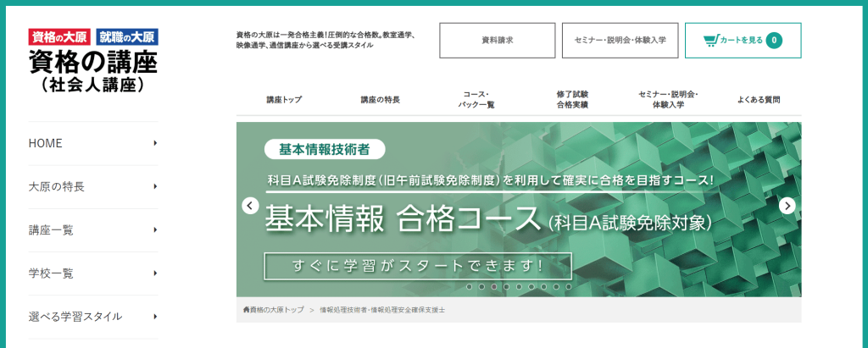Viewport: 868px width, 348px height.
Task: Select the first banner pagination dot
Action: point(470,286)
